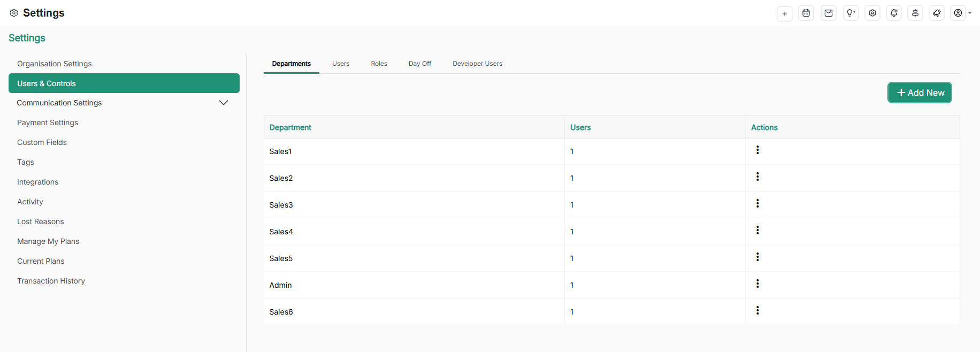Click the megaphone announcements icon

click(937, 13)
